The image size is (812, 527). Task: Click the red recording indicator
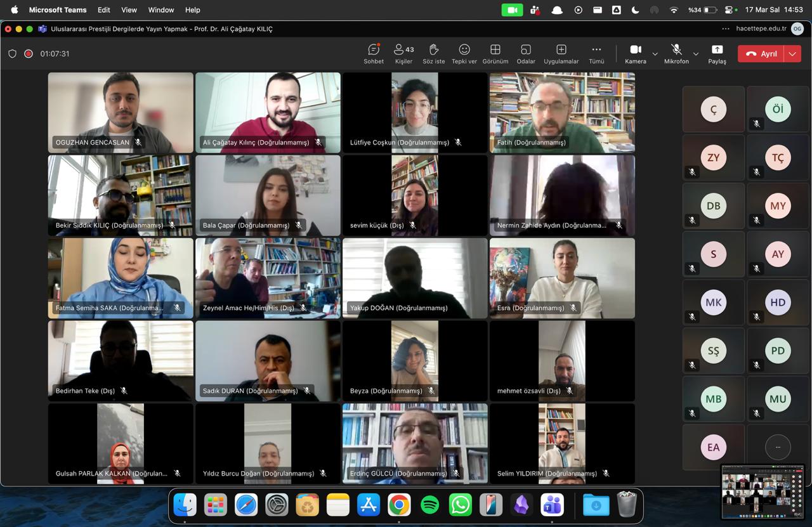pyautogui.click(x=29, y=54)
